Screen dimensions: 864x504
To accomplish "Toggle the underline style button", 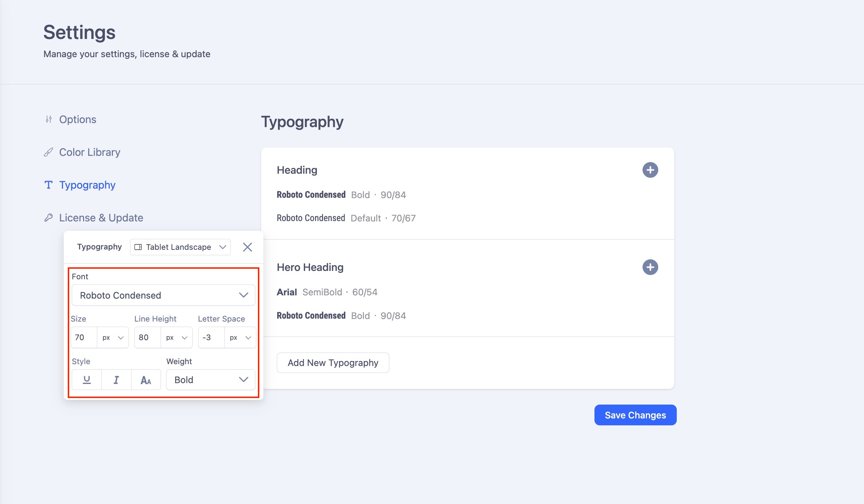I will [87, 380].
